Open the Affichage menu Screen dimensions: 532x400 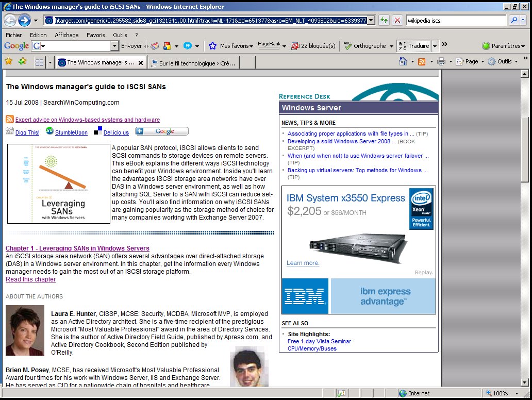pyautogui.click(x=66, y=35)
